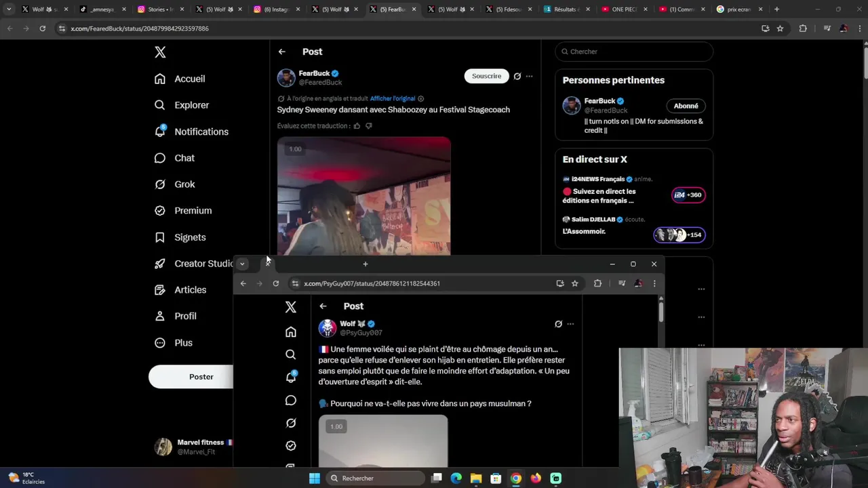868x488 pixels.
Task: Open Signets bookmarks in the main sidebar
Action: pos(180,237)
